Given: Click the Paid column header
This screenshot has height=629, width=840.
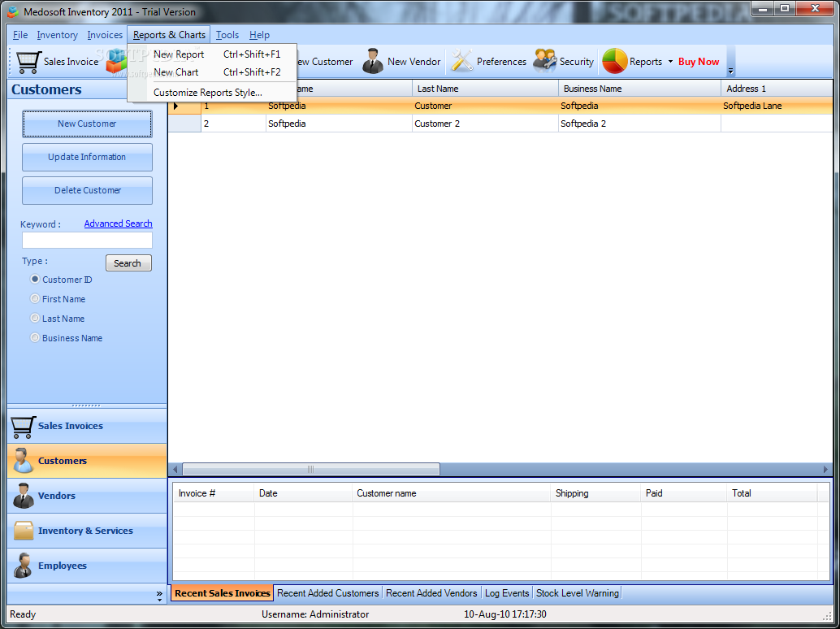Looking at the screenshot, I should (x=684, y=493).
